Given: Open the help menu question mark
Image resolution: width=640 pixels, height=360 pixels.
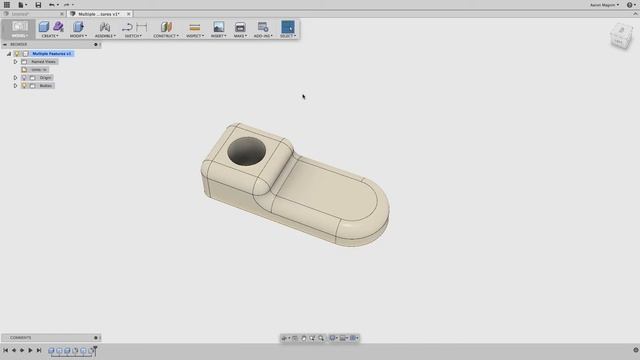Looking at the screenshot, I should 631,5.
